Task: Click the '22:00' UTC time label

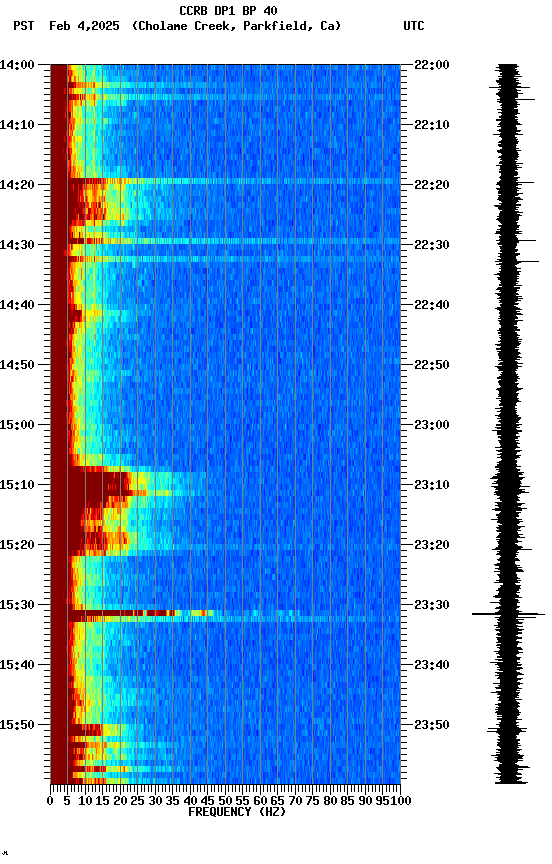Action: [x=432, y=65]
